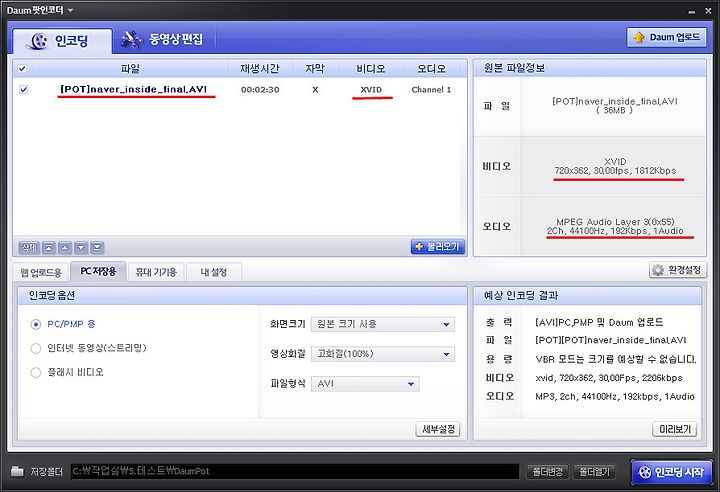Click the folder icon beside 저장폴더
This screenshot has width=720, height=492.
click(x=17, y=471)
